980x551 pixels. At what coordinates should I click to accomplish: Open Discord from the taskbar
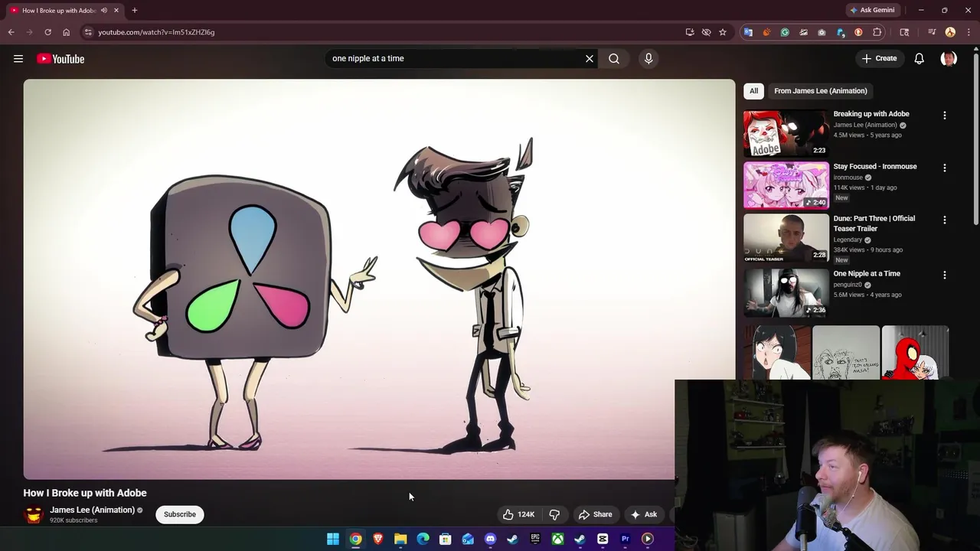(490, 539)
